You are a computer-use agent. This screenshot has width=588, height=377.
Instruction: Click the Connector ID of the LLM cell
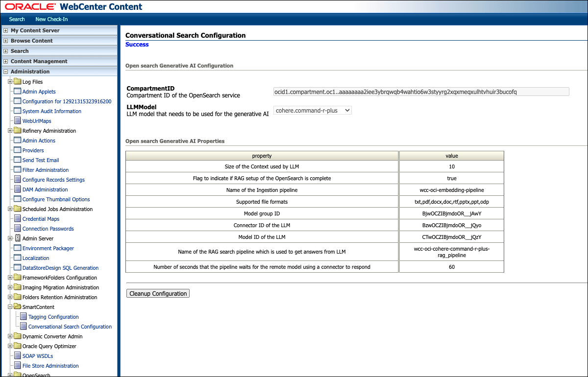click(262, 225)
